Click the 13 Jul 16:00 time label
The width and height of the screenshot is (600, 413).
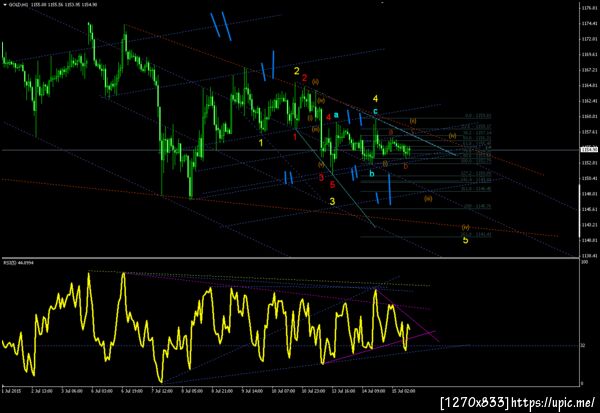pos(344,391)
